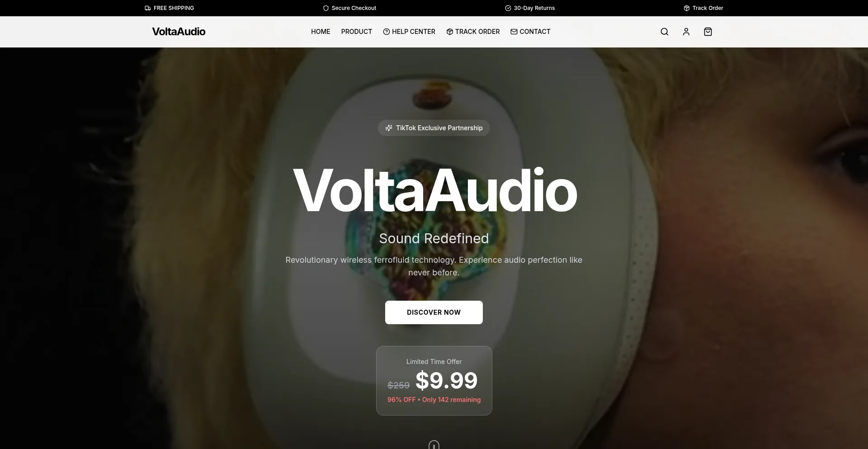The height and width of the screenshot is (449, 868).
Task: Select HELP CENTER in navigation
Action: 413,32
